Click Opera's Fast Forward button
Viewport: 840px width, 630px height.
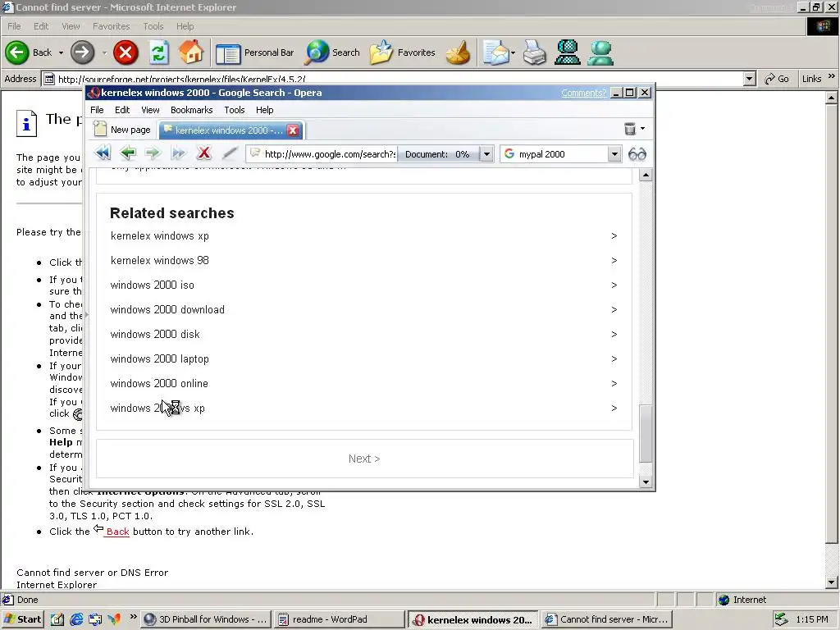[x=178, y=153]
